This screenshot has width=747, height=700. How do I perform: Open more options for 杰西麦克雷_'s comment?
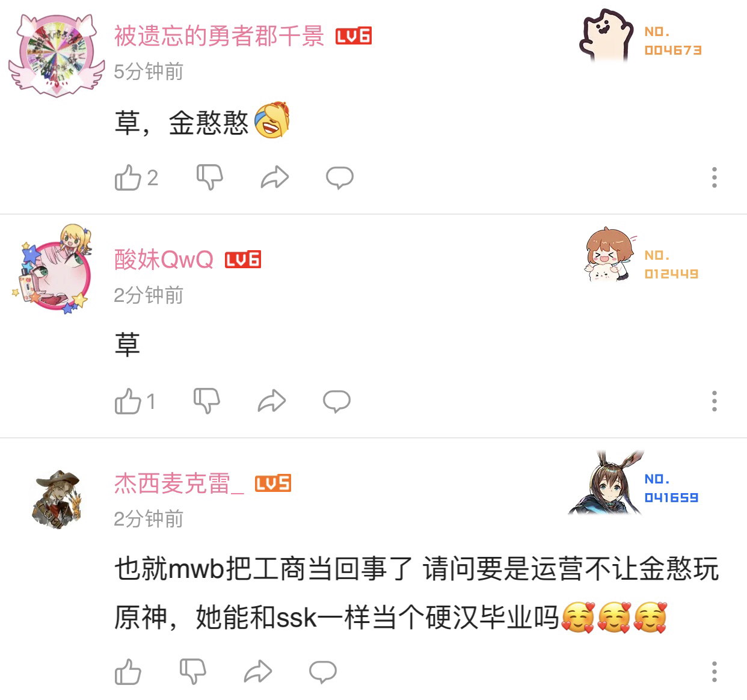[715, 672]
